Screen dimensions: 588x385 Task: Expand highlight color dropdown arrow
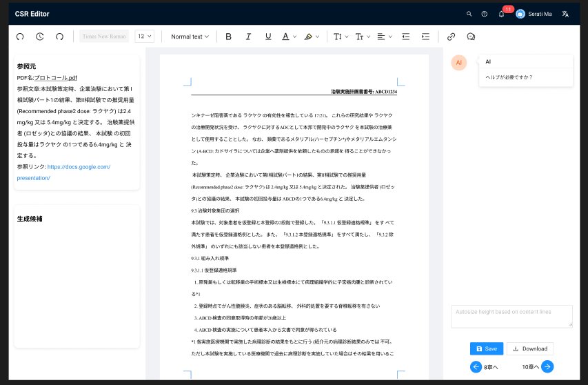point(317,37)
